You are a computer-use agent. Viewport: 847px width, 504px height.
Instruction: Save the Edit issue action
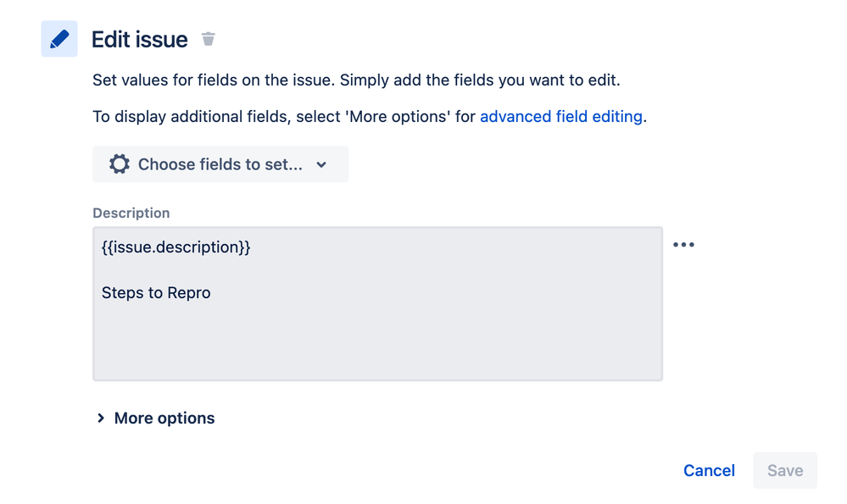785,471
